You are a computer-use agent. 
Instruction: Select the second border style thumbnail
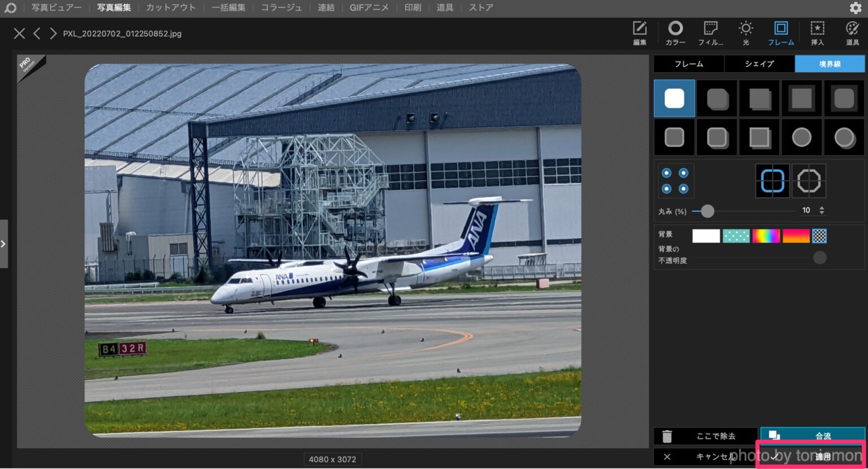[x=717, y=98]
